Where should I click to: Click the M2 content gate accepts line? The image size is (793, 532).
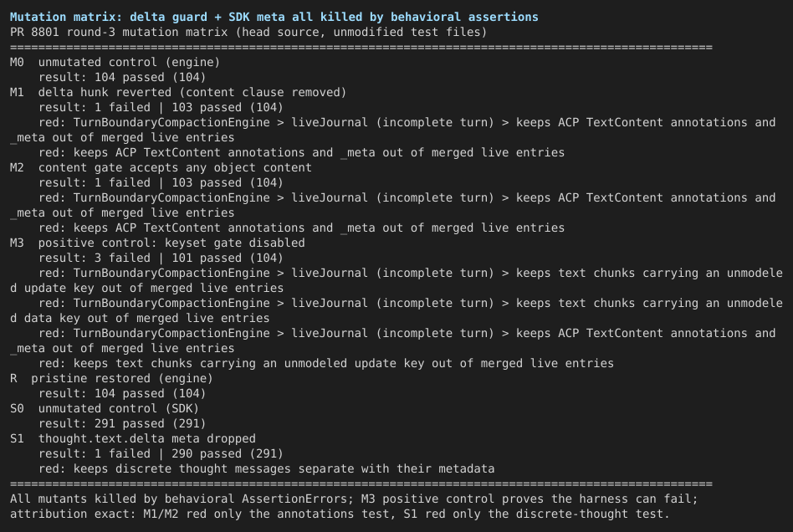[161, 167]
